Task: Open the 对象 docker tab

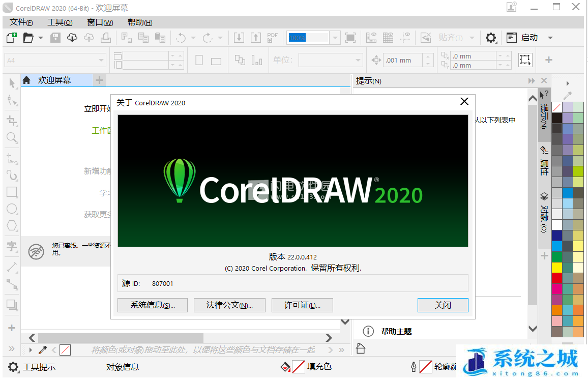Action: 544,213
